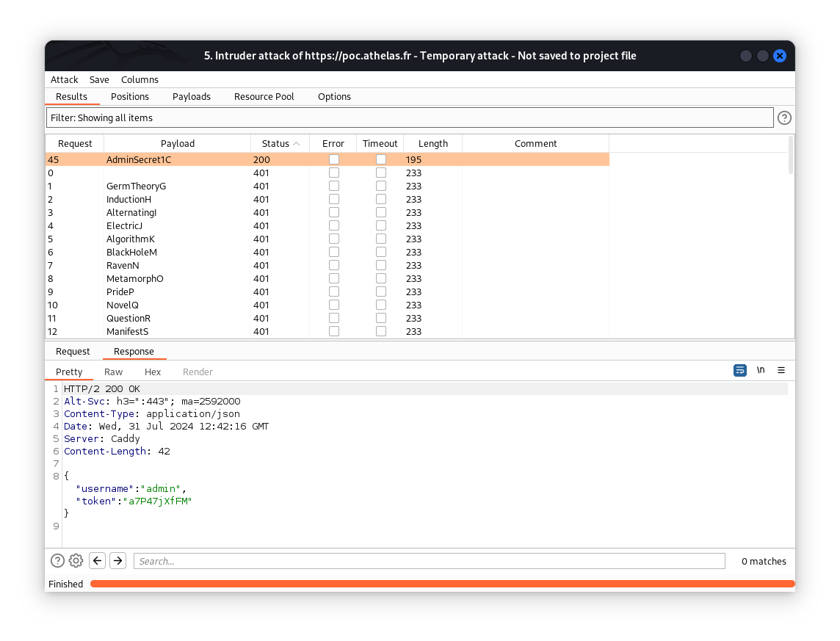Go to previous search match arrow
Viewport: 840px width, 641px height.
click(x=97, y=561)
